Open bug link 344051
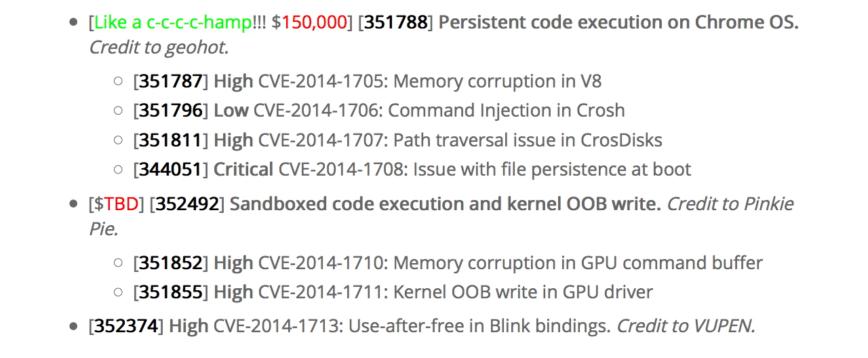Screen dimensions: 868x358 click(x=171, y=170)
